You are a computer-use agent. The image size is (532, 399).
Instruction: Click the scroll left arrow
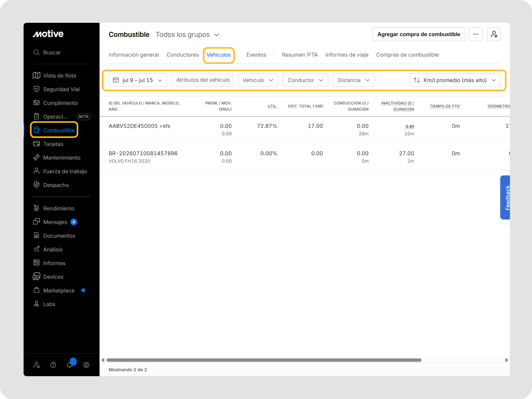103,360
